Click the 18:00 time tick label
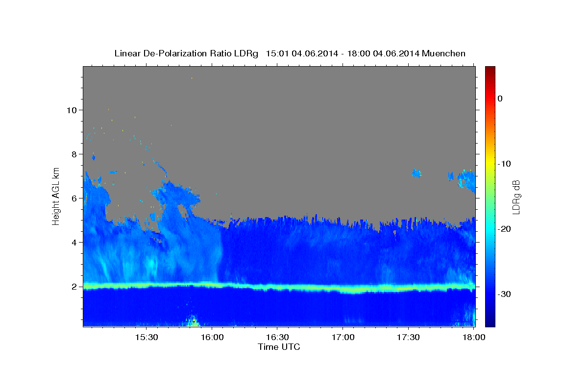588x392 pixels. (474, 337)
